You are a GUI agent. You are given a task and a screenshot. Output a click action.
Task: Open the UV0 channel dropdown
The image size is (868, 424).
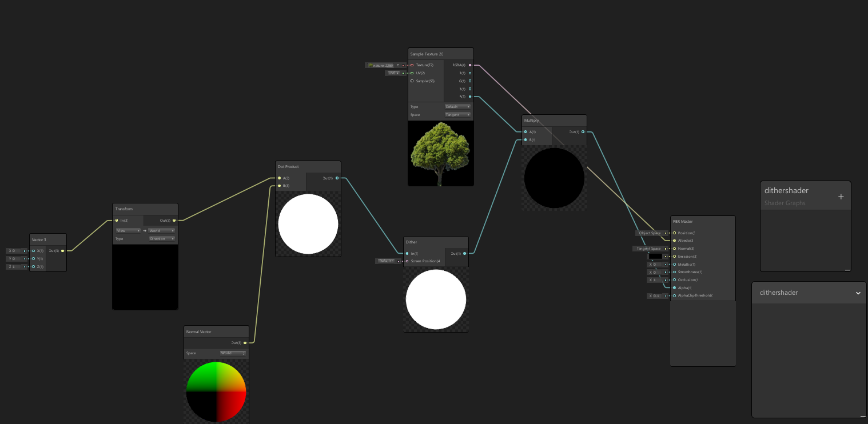click(393, 73)
